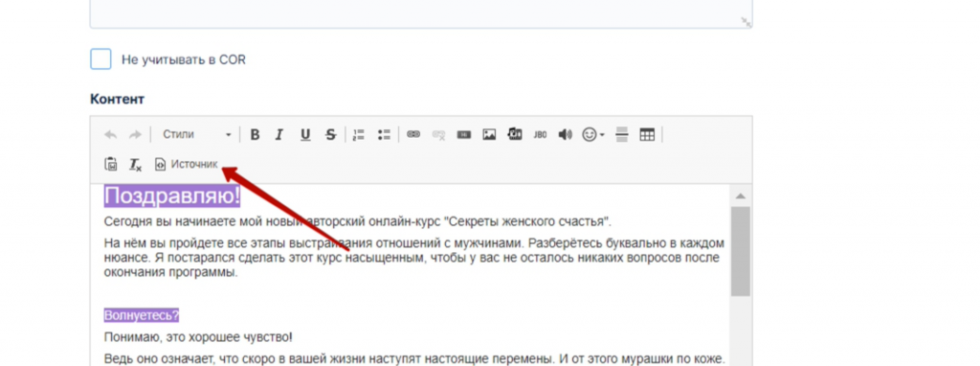Insert a numbered list
The image size is (980, 366).
[x=358, y=134]
